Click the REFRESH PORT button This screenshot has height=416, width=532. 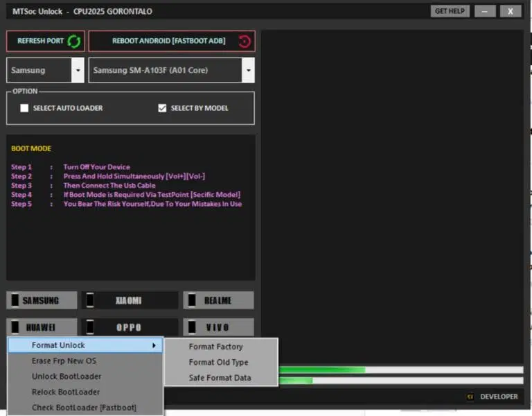45,41
